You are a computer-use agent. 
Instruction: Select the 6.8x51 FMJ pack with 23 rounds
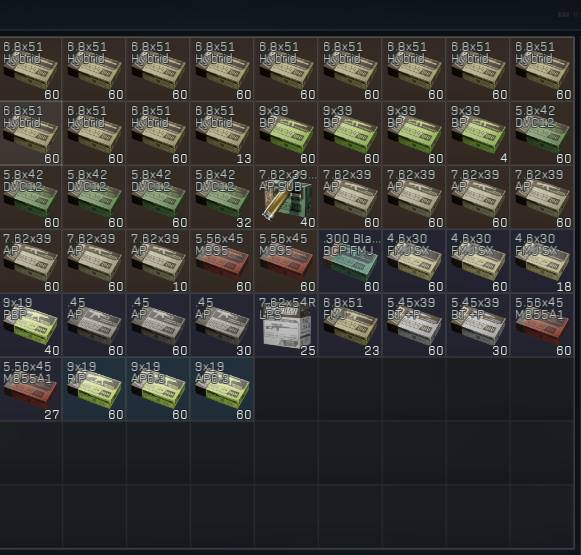(x=350, y=326)
